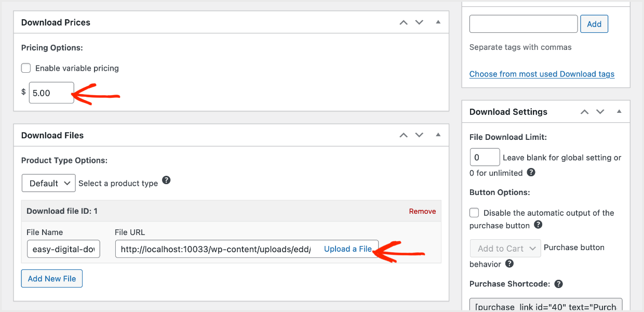Click the Download Prices heading
This screenshot has width=644, height=312.
56,22
